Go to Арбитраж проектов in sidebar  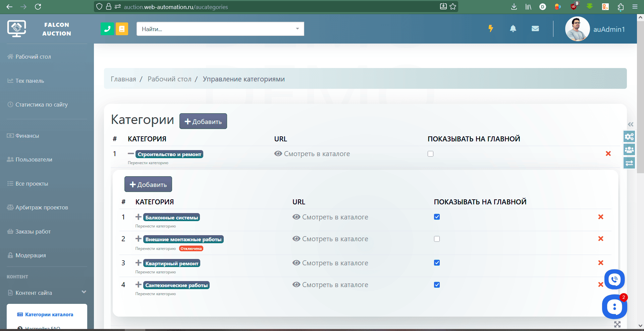[x=41, y=207]
